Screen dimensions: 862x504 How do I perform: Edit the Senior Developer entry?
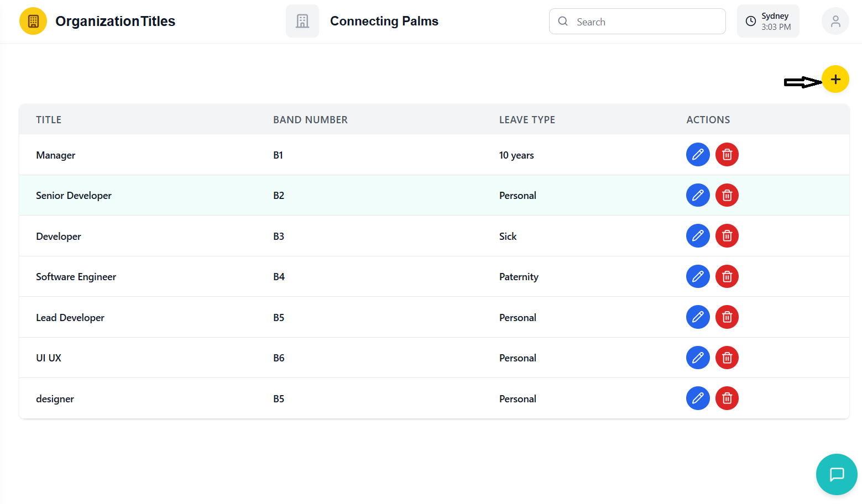(698, 195)
